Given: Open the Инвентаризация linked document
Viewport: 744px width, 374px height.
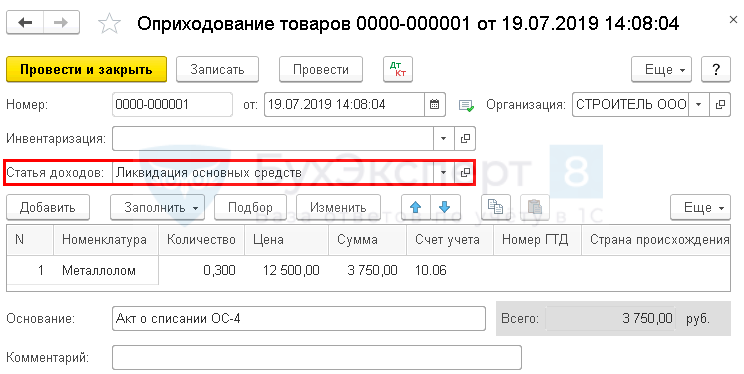Looking at the screenshot, I should pos(465,139).
